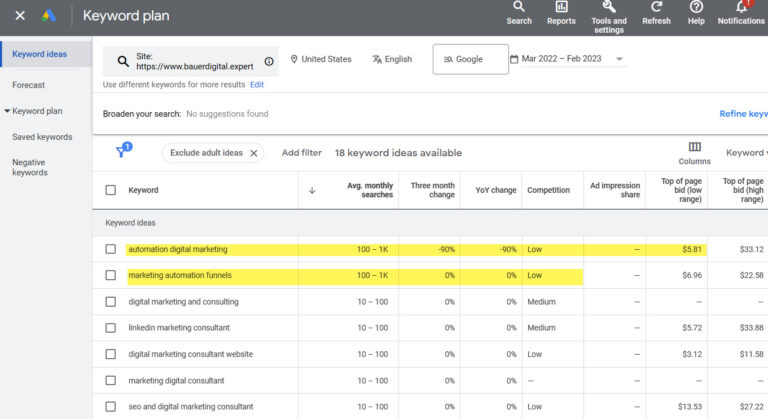Select the Keyword ideas tab
The width and height of the screenshot is (768, 419).
tap(39, 54)
